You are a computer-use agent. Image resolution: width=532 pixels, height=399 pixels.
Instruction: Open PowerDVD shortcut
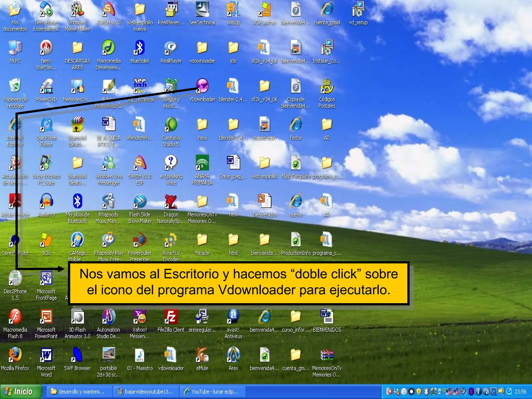point(46,86)
